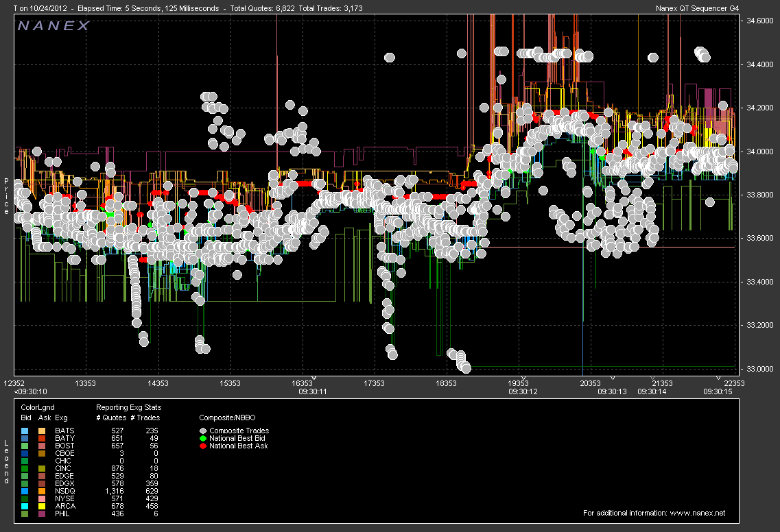Click the green National Best Bid marker
Screen dimensions: 780x532
pyautogui.click(x=203, y=439)
